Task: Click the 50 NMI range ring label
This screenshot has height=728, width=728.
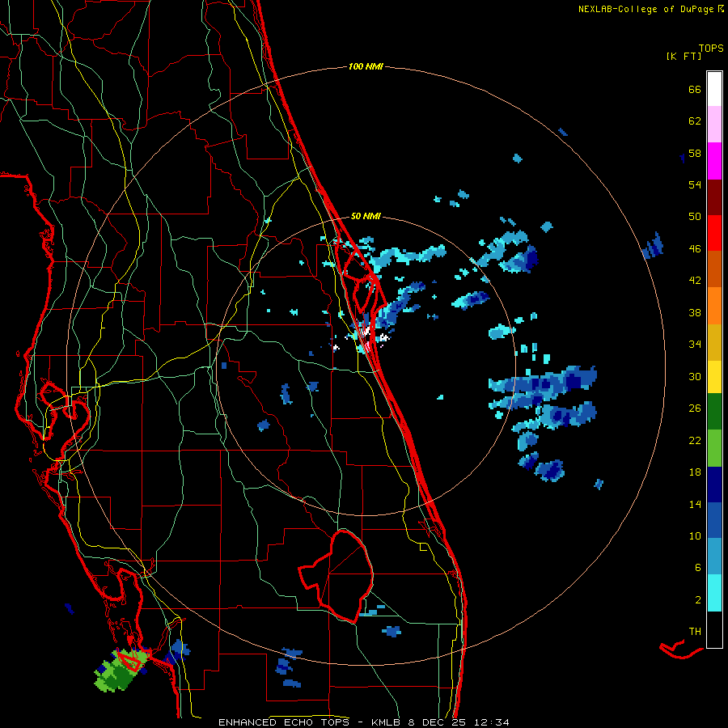Action: click(x=366, y=216)
